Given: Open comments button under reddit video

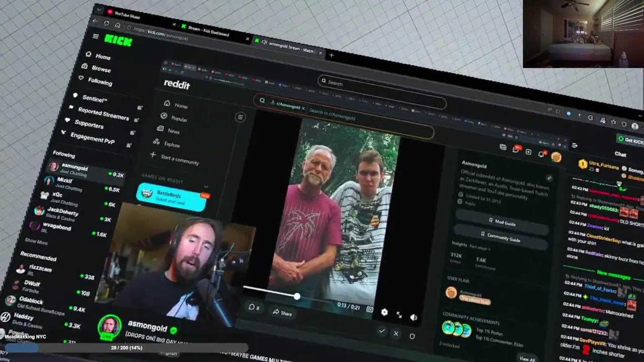Looking at the screenshot, I should coord(254,307).
